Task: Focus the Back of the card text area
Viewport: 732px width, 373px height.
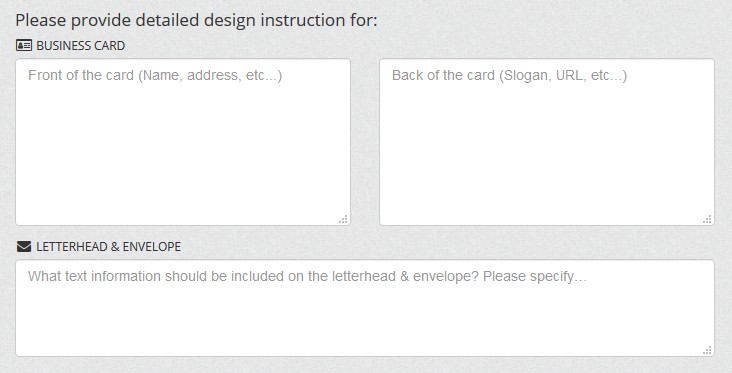Action: [x=547, y=142]
